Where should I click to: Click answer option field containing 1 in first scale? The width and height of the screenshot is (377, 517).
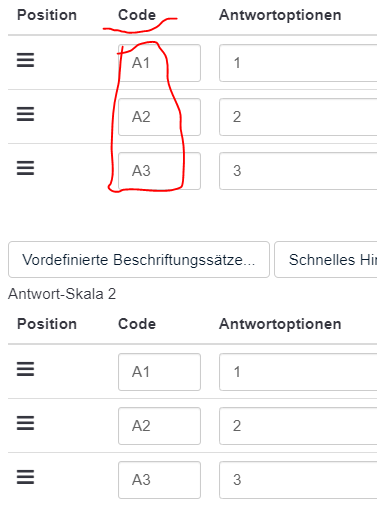(298, 63)
